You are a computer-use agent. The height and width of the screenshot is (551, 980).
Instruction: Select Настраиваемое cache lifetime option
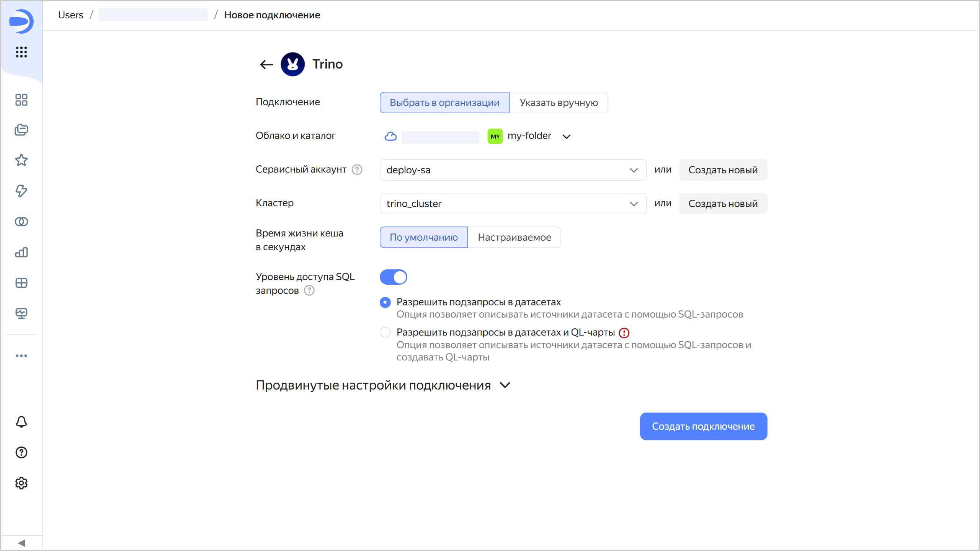pyautogui.click(x=514, y=237)
